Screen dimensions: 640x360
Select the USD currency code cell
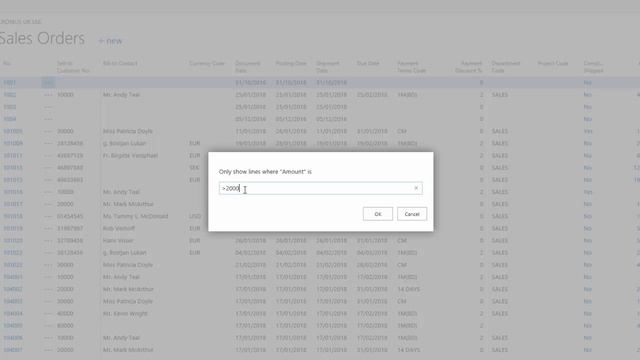pos(195,216)
